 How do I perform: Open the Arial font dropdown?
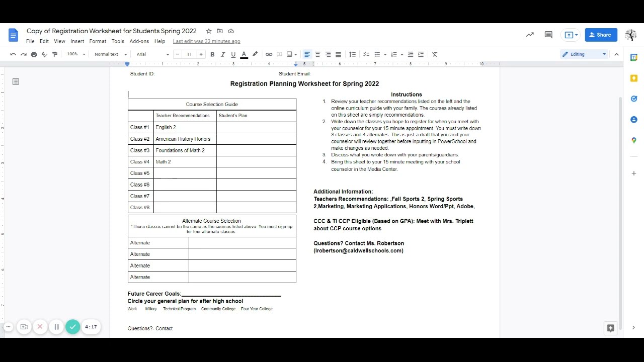click(153, 54)
